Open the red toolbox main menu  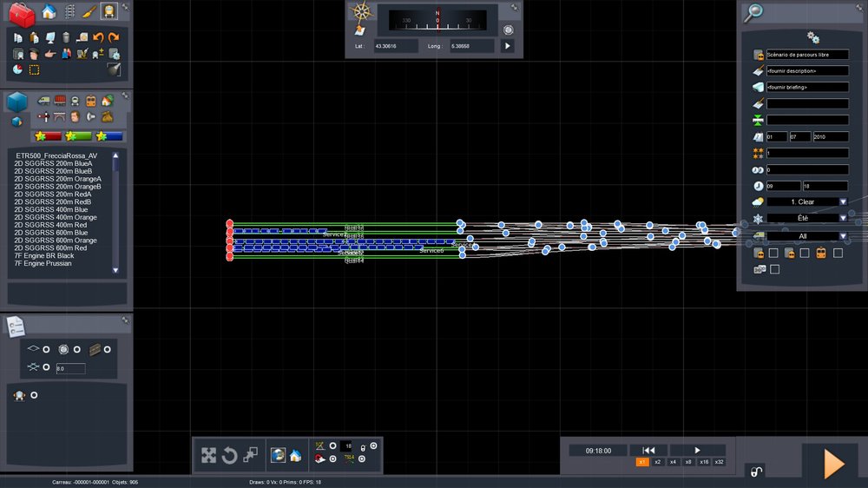click(x=22, y=14)
